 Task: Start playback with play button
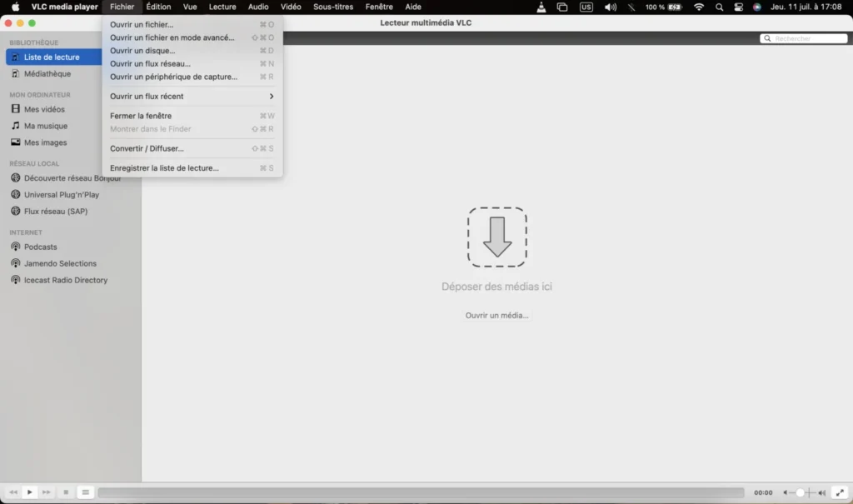[30, 492]
